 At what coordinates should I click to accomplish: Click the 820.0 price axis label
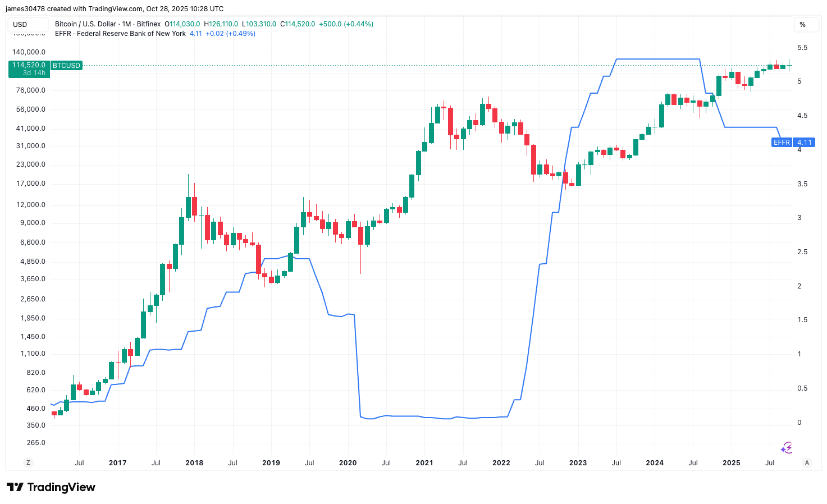pyautogui.click(x=36, y=373)
